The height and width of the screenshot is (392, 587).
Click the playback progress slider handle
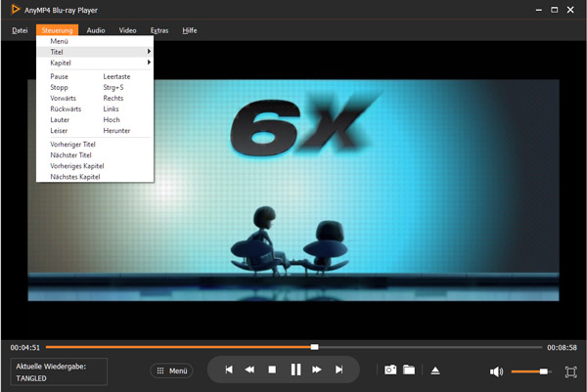coord(314,347)
